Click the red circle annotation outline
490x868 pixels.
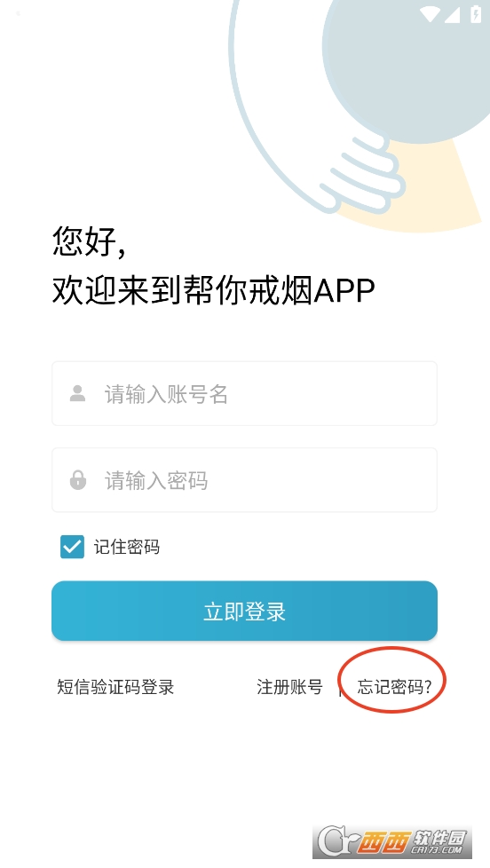[x=392, y=680]
